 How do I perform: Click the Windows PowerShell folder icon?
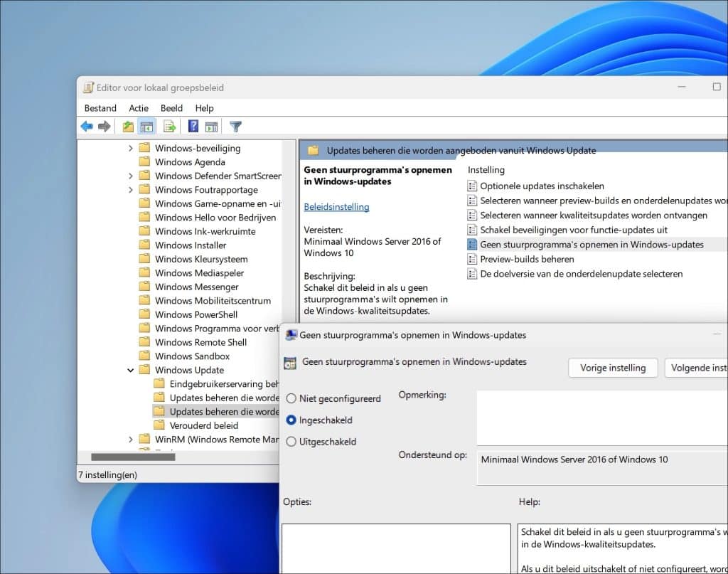click(x=145, y=314)
